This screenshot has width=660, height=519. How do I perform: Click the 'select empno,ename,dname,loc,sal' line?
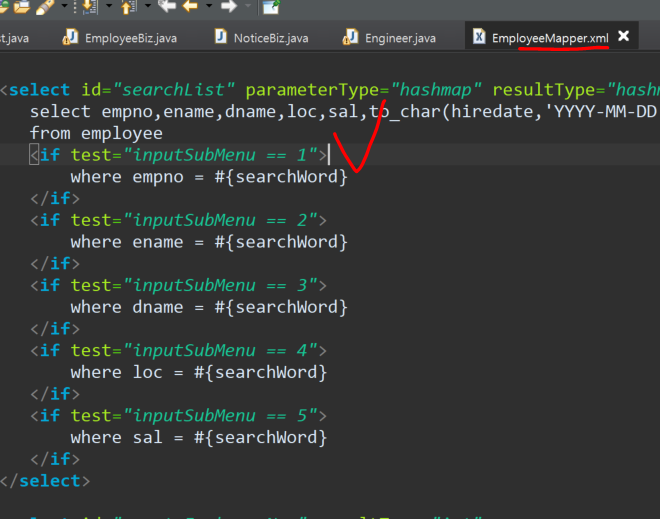point(343,112)
